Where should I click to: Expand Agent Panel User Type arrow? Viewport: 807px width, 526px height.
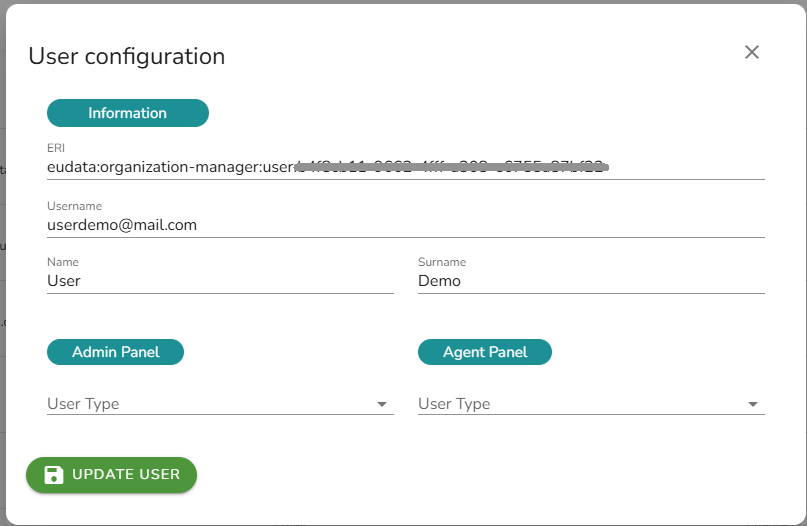click(x=752, y=405)
